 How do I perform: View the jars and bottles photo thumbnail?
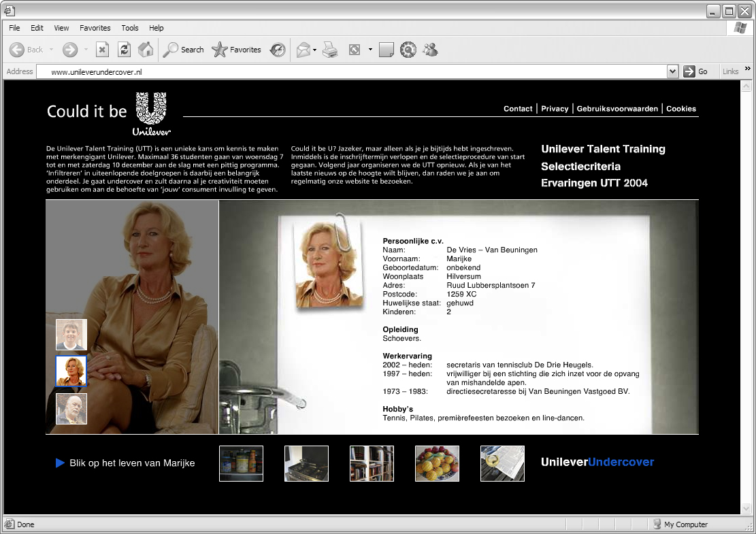pyautogui.click(x=241, y=463)
